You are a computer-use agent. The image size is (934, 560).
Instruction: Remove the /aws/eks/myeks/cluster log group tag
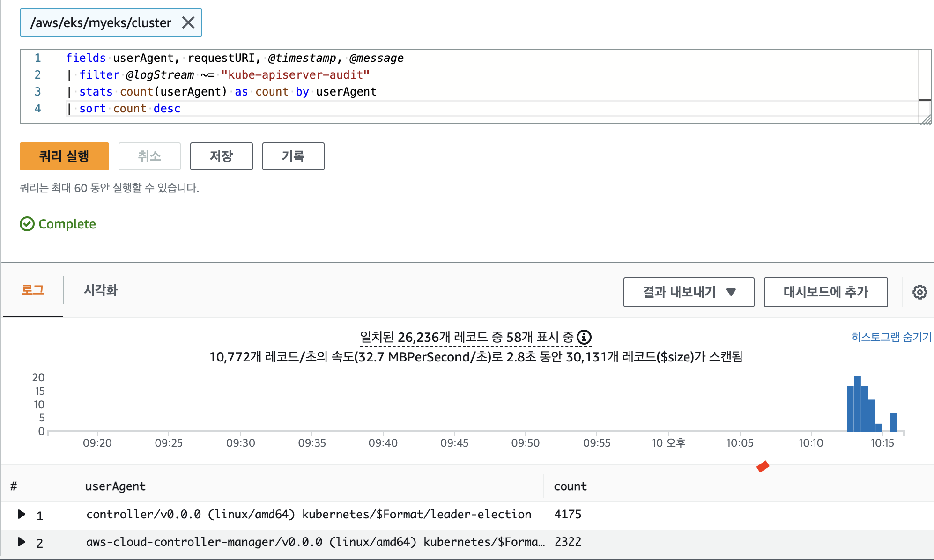tap(188, 22)
